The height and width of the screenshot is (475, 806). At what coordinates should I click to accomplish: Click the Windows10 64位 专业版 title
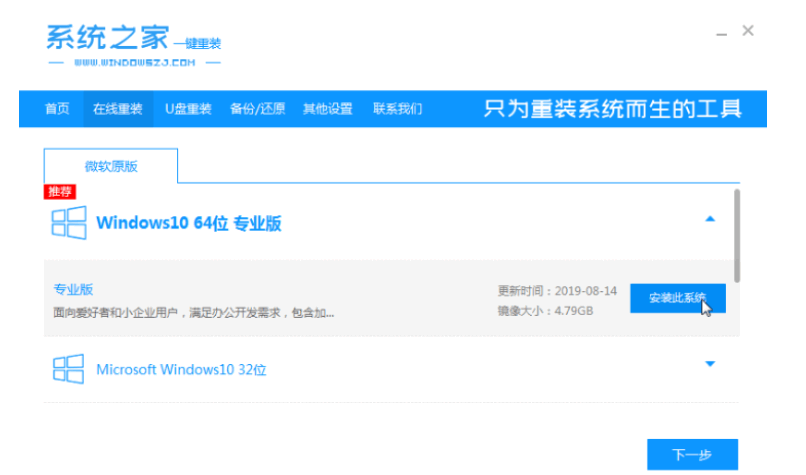(x=189, y=224)
